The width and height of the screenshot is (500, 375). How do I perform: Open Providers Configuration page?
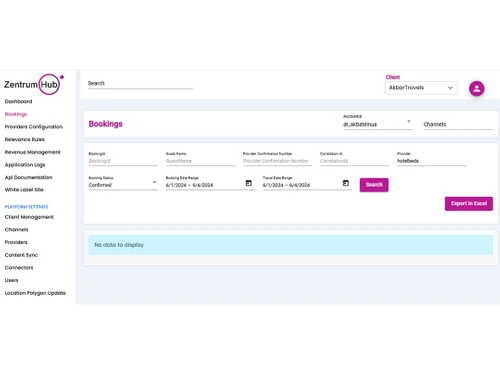(x=34, y=127)
